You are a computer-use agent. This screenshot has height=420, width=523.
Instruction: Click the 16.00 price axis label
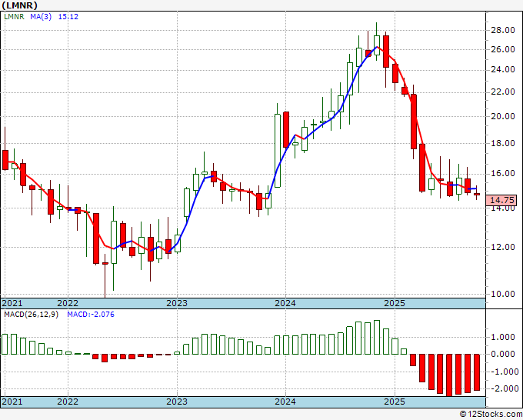tap(503, 174)
